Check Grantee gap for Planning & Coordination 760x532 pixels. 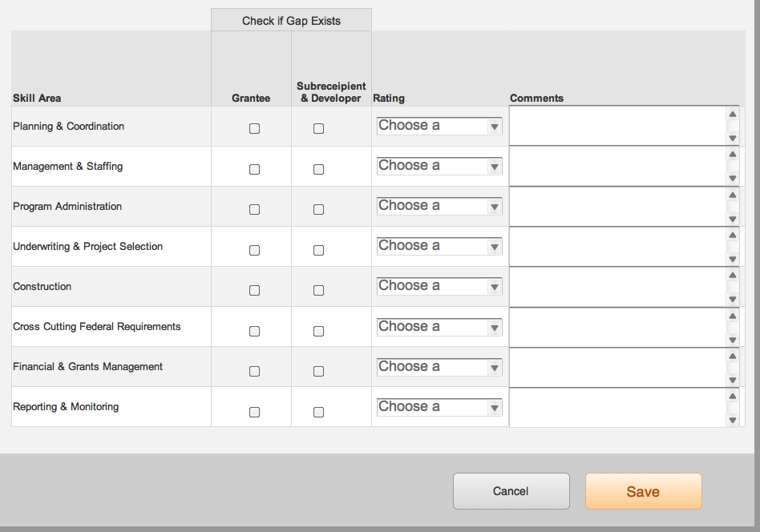point(254,129)
